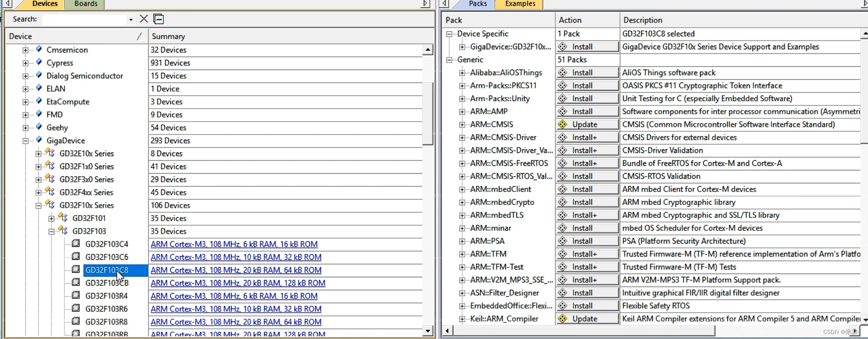Click the install icon for Alibaba::AliOSThings

pos(562,72)
